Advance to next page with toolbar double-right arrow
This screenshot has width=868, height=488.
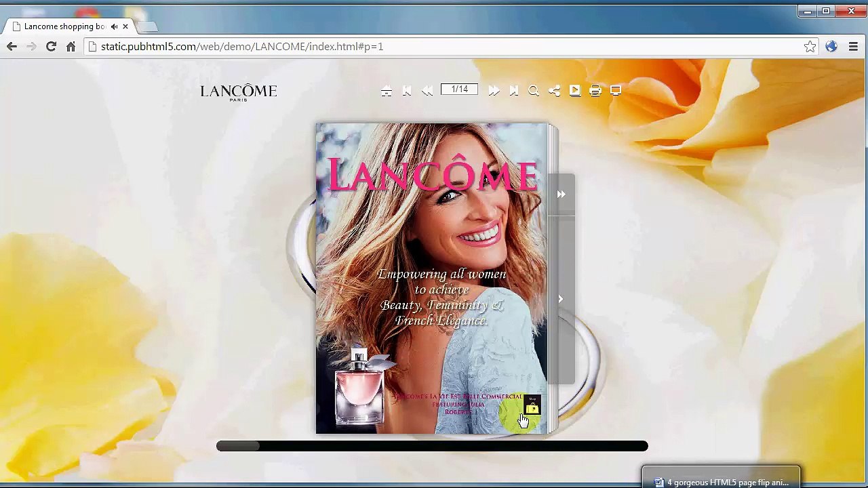click(494, 91)
